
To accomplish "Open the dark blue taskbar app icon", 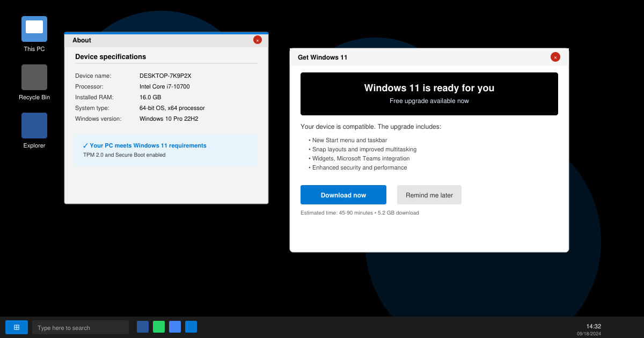I will (x=143, y=327).
